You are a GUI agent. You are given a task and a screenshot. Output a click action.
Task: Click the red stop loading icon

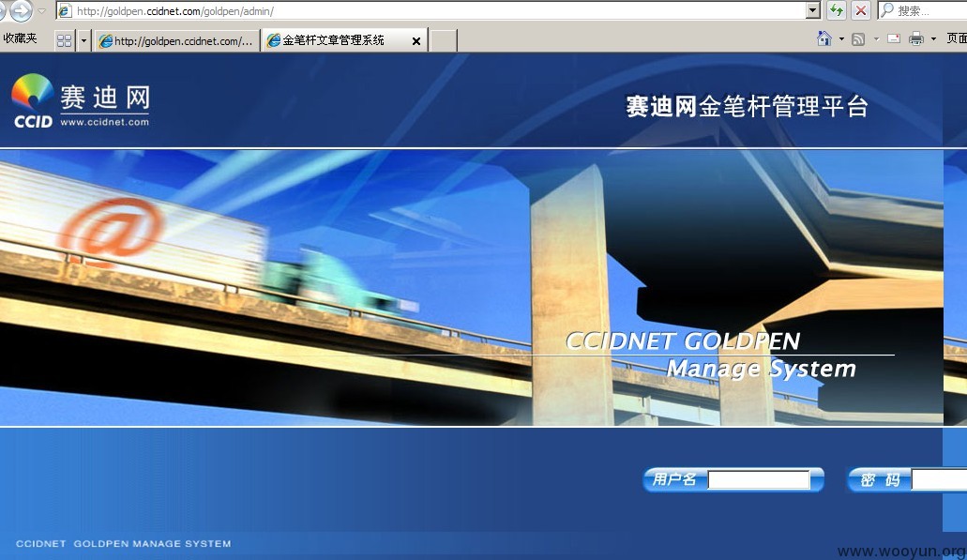(x=860, y=10)
